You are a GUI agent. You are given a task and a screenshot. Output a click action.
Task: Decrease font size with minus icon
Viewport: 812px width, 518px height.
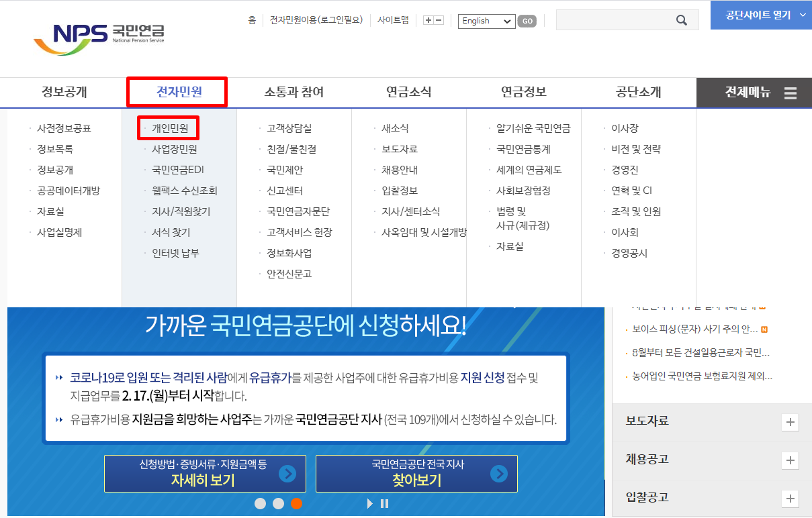pos(439,20)
